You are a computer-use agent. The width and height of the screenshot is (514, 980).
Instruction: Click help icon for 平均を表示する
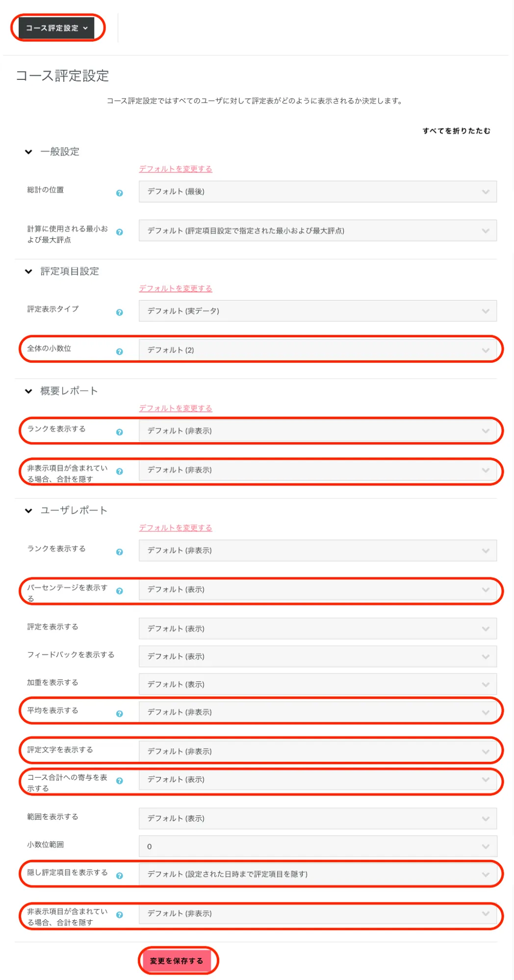(x=119, y=714)
